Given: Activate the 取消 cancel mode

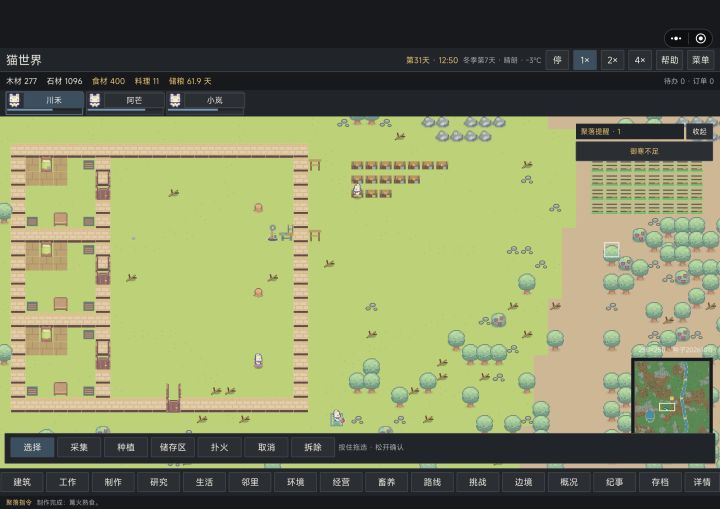Looking at the screenshot, I should pyautogui.click(x=266, y=447).
